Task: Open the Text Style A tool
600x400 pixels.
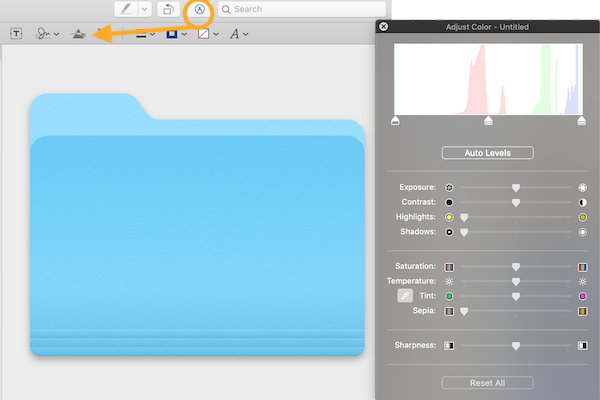Action: click(234, 34)
